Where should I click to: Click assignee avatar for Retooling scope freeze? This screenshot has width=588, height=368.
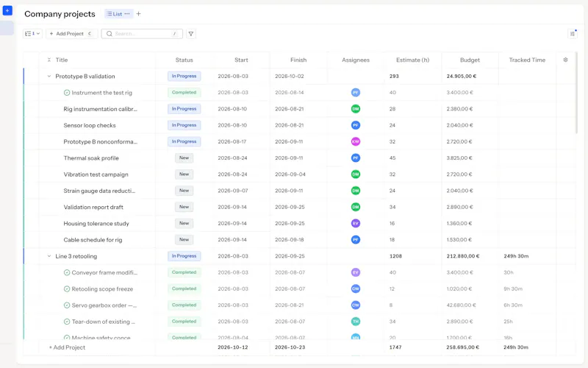356,289
